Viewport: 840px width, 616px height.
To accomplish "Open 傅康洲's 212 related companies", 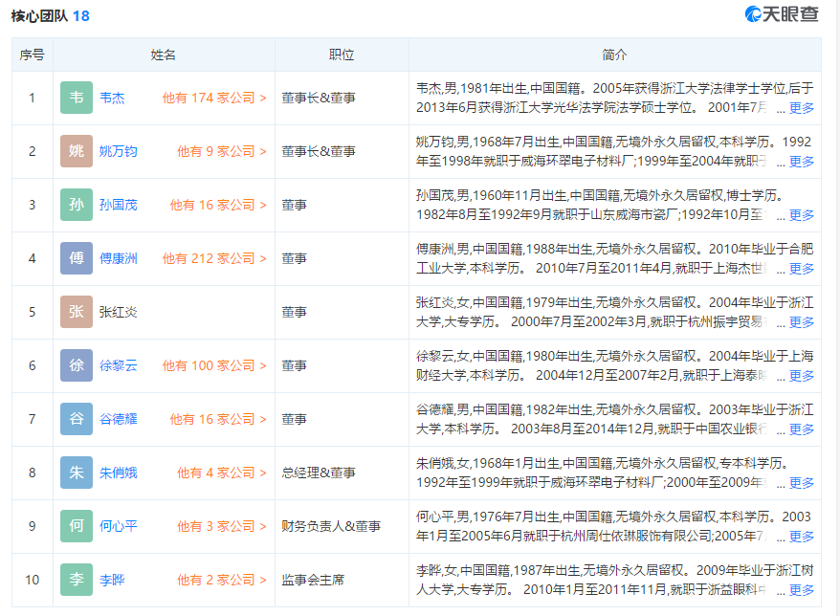I will 214,258.
